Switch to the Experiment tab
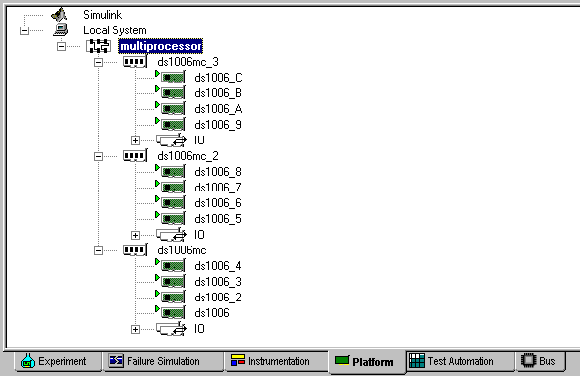Screen dimensions: 580x376 tap(58, 361)
